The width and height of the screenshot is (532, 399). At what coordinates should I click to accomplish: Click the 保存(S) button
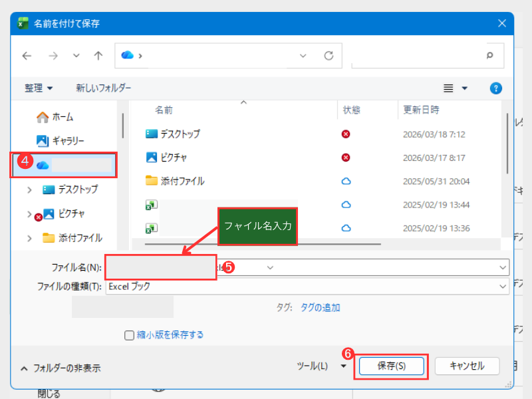tap(391, 366)
